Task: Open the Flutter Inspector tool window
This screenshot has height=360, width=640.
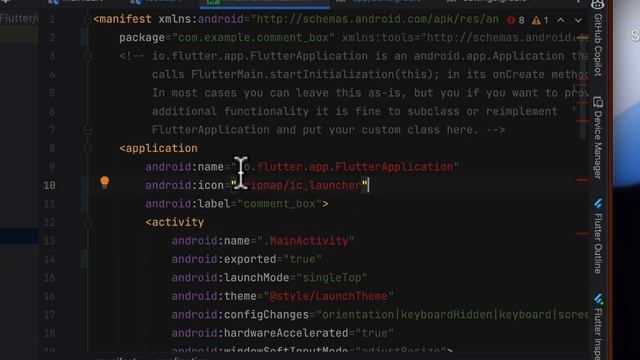Action: click(x=598, y=327)
